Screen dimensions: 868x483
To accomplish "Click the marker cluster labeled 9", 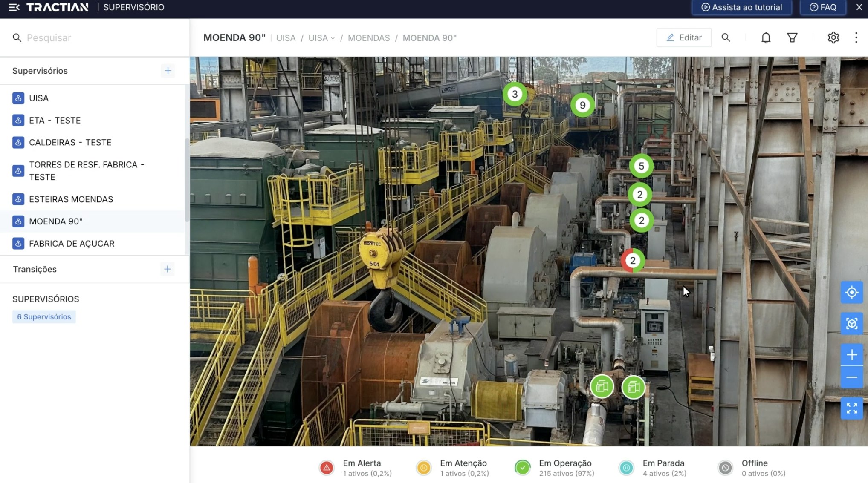I will (582, 105).
